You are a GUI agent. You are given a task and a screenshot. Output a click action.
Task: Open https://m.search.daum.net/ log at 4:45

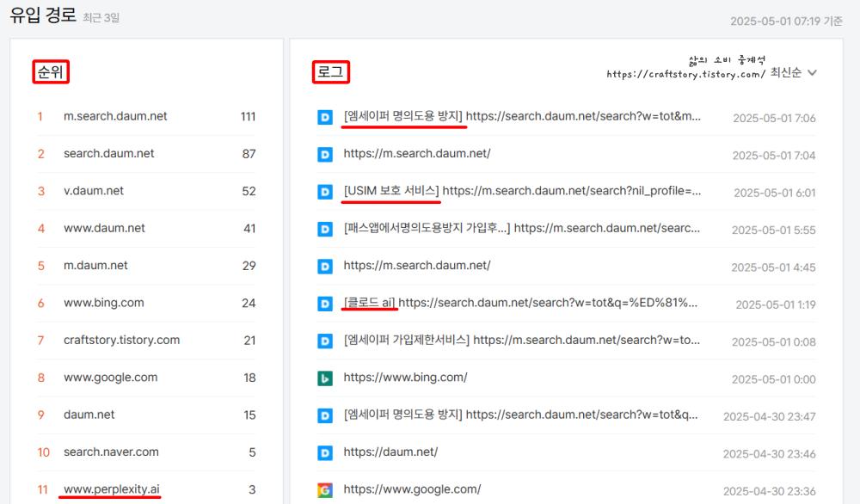pos(417,266)
